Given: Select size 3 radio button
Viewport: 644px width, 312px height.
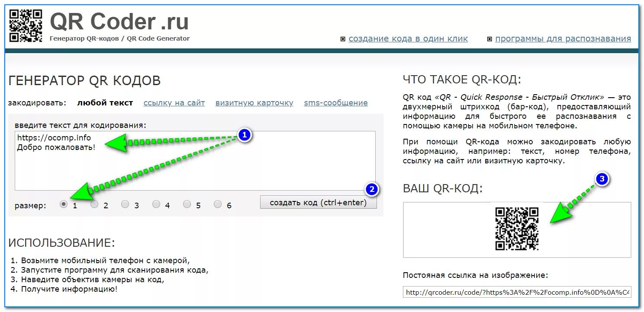Looking at the screenshot, I should tap(125, 204).
